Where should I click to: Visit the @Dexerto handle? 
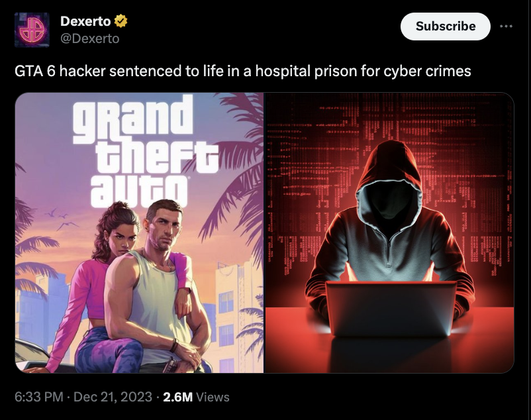pos(90,38)
